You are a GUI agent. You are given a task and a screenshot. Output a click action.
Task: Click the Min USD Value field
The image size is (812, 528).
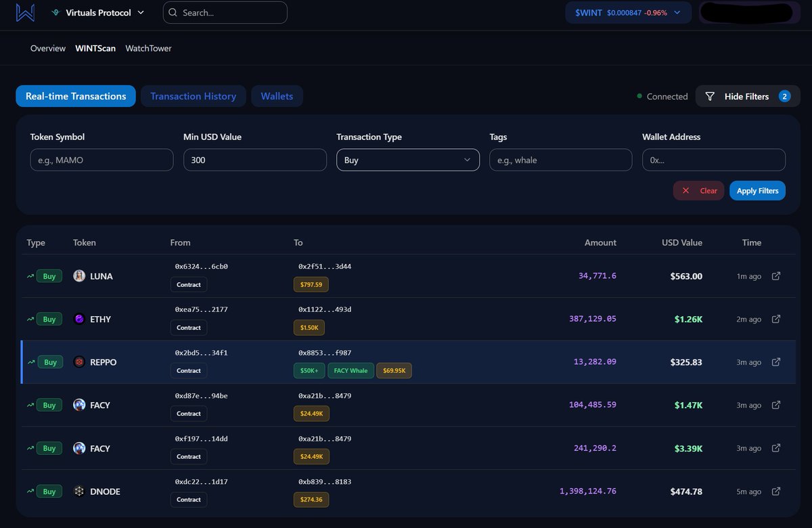pyautogui.click(x=255, y=160)
